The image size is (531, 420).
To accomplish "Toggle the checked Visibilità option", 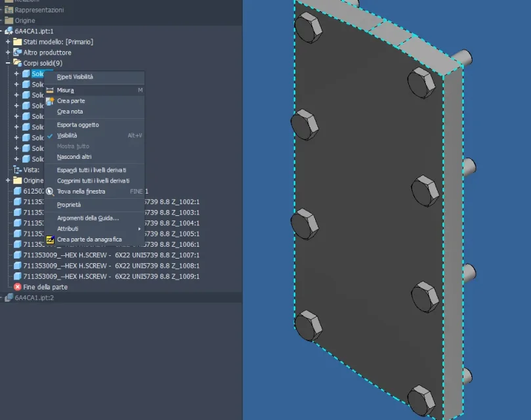I will coord(67,135).
